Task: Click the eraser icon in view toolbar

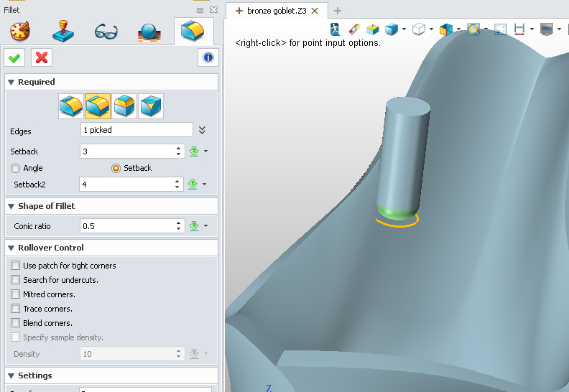Action: tap(354, 29)
